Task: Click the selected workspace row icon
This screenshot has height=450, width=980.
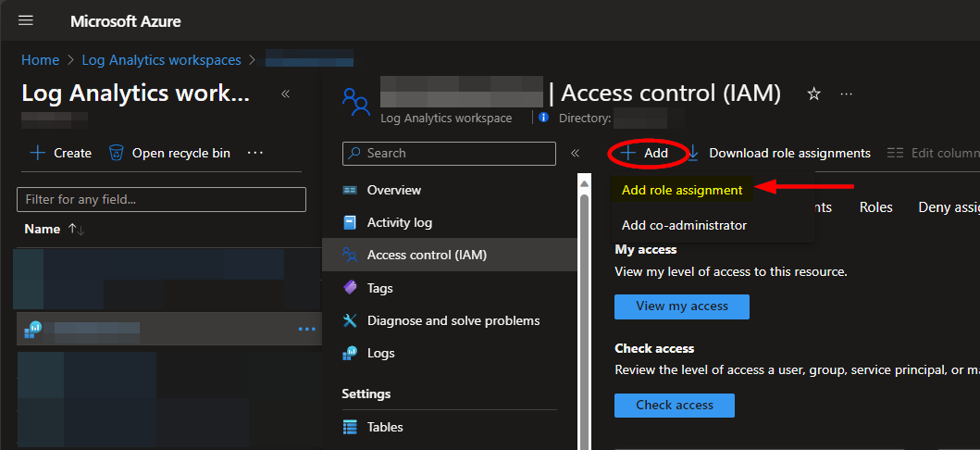Action: tap(32, 330)
